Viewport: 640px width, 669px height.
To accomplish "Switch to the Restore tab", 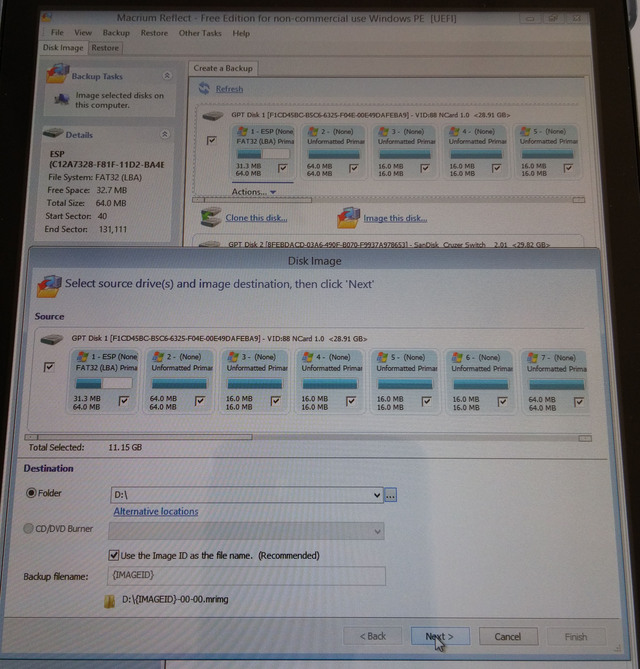I will click(x=105, y=48).
